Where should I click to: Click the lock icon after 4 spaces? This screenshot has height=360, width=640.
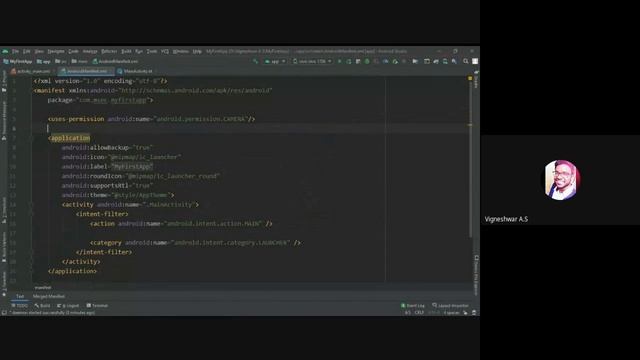[x=465, y=313]
